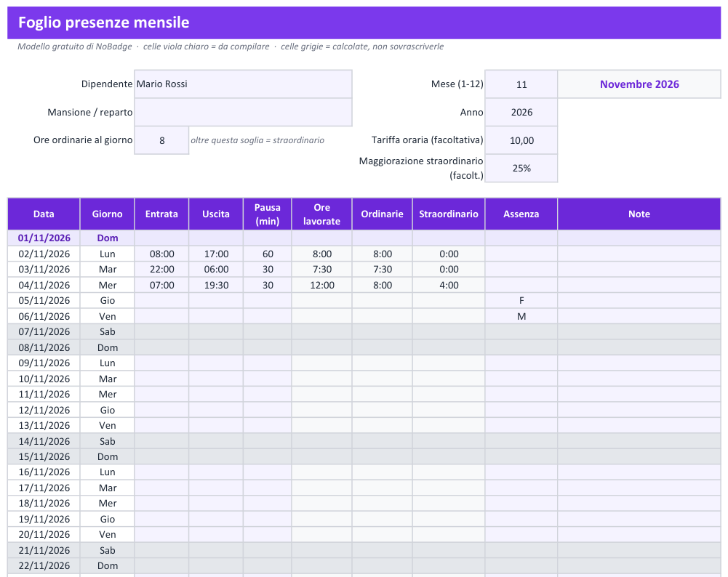The height and width of the screenshot is (577, 728).
Task: Select the Novembre 2026 month label cell
Action: pos(639,84)
